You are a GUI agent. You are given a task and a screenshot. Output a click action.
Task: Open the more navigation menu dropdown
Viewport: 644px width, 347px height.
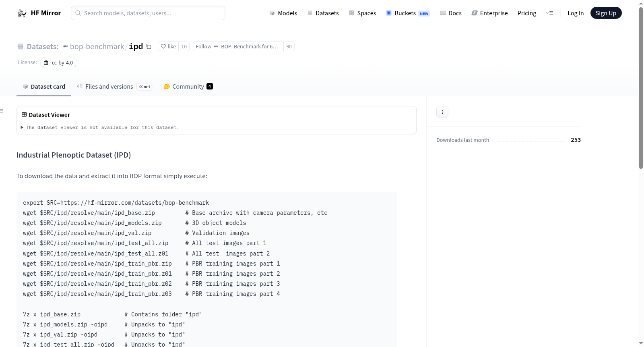click(549, 13)
